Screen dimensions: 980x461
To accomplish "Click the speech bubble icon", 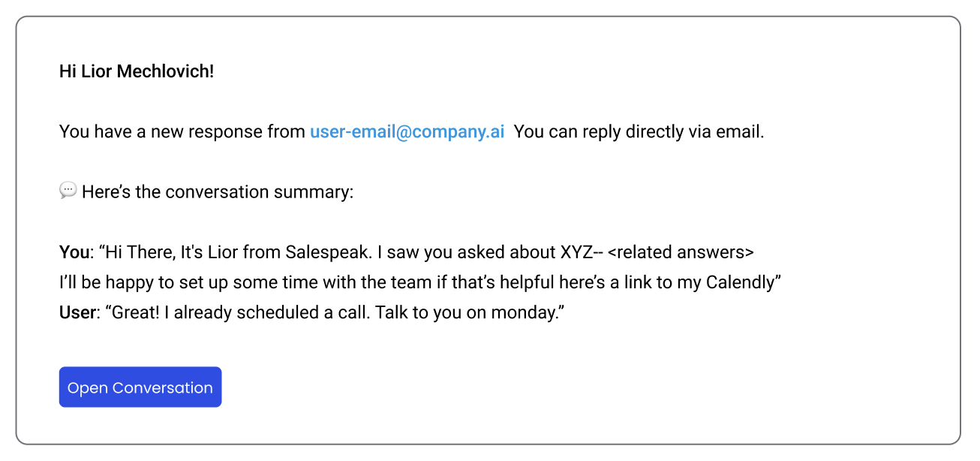I will click(x=68, y=191).
